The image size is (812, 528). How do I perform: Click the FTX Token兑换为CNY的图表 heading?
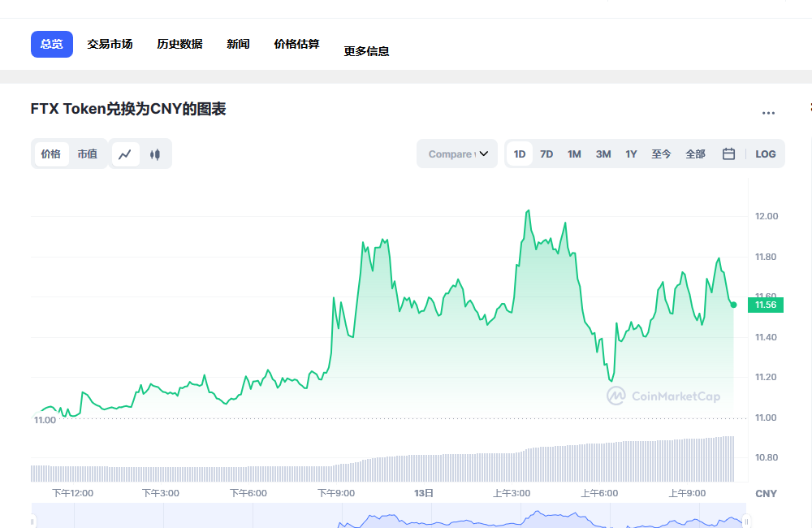pos(128,109)
